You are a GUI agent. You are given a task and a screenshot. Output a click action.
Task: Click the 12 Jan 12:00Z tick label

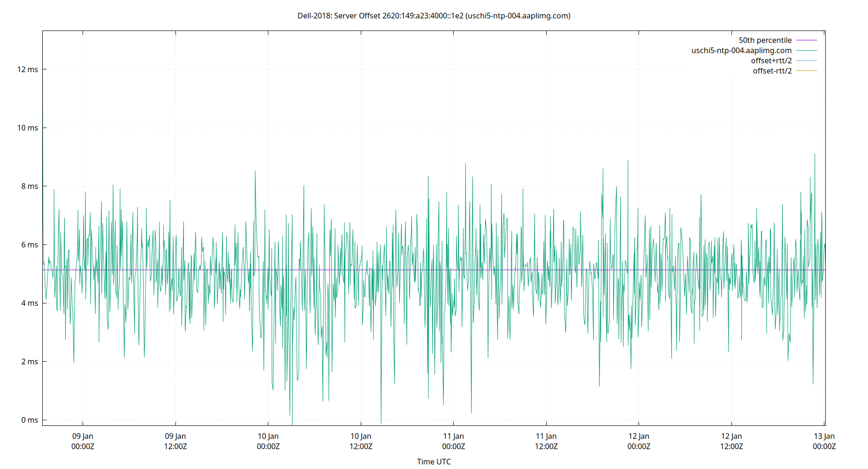click(x=732, y=441)
